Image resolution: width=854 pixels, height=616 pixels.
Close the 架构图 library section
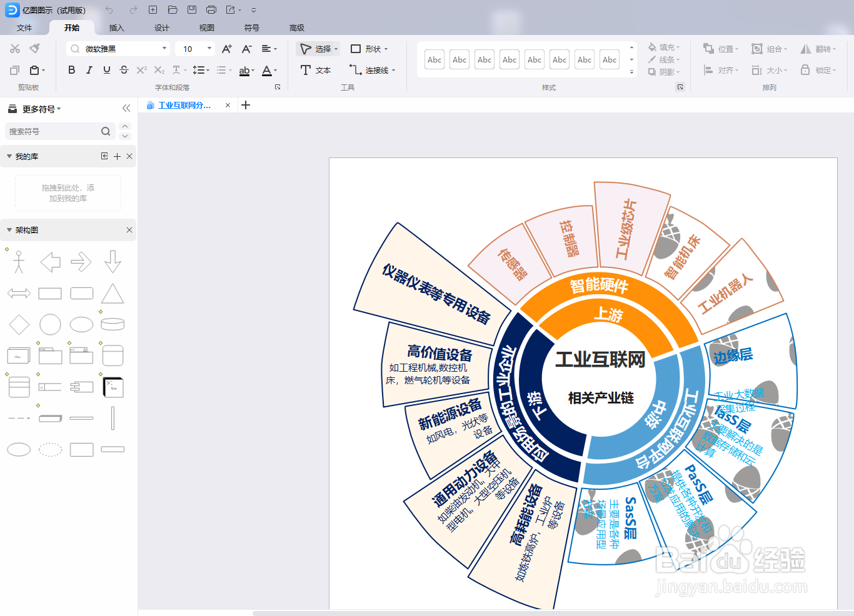(x=129, y=230)
